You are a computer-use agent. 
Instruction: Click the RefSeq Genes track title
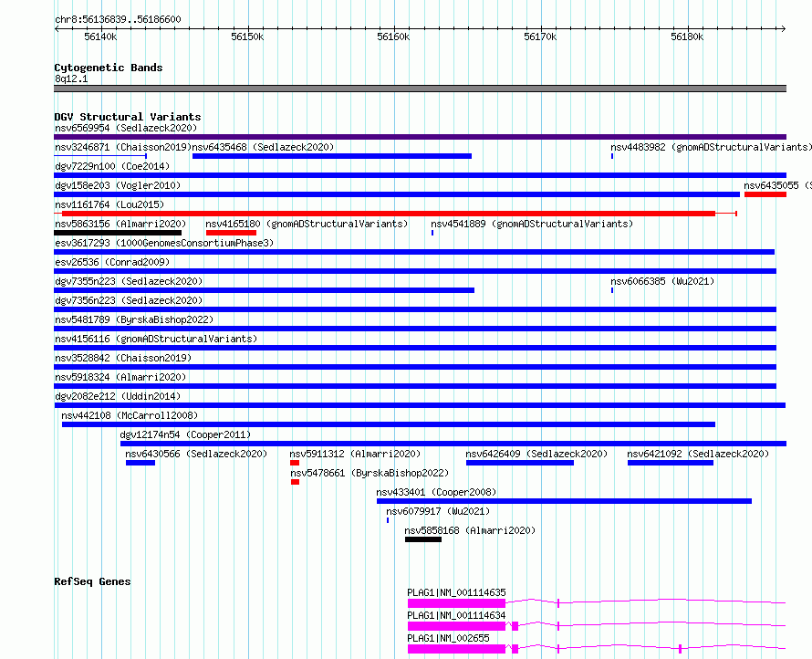(92, 581)
